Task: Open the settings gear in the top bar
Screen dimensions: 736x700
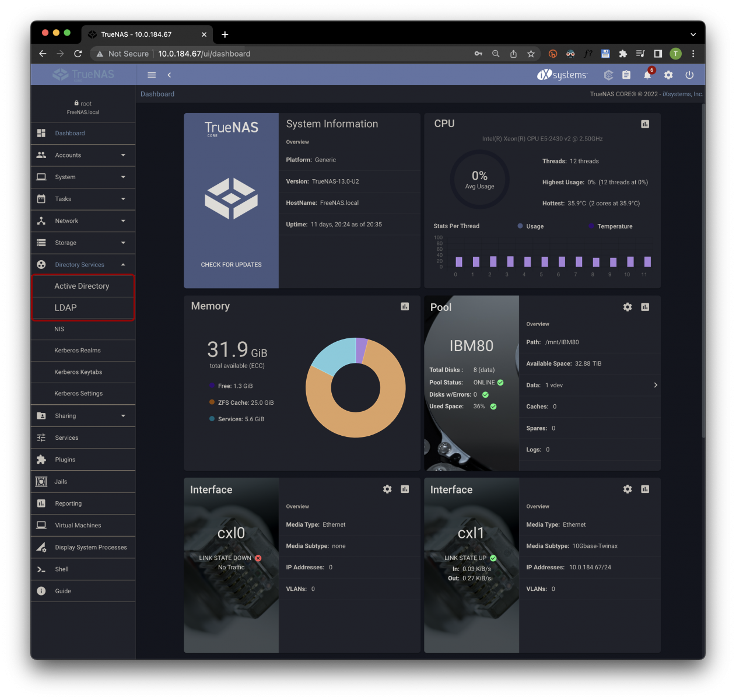Action: (668, 75)
